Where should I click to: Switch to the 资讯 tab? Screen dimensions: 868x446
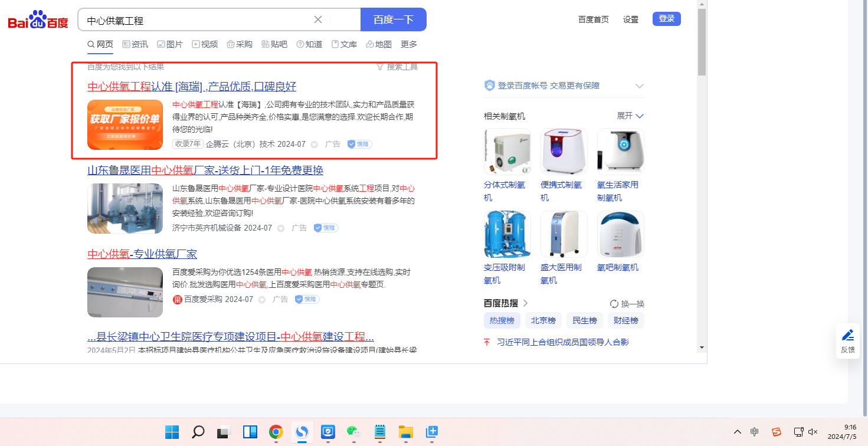tap(135, 44)
